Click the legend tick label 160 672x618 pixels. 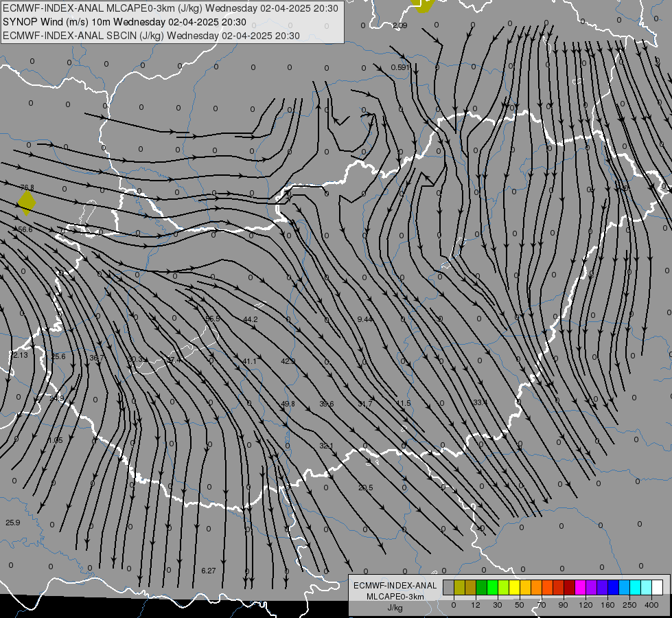[607, 605]
